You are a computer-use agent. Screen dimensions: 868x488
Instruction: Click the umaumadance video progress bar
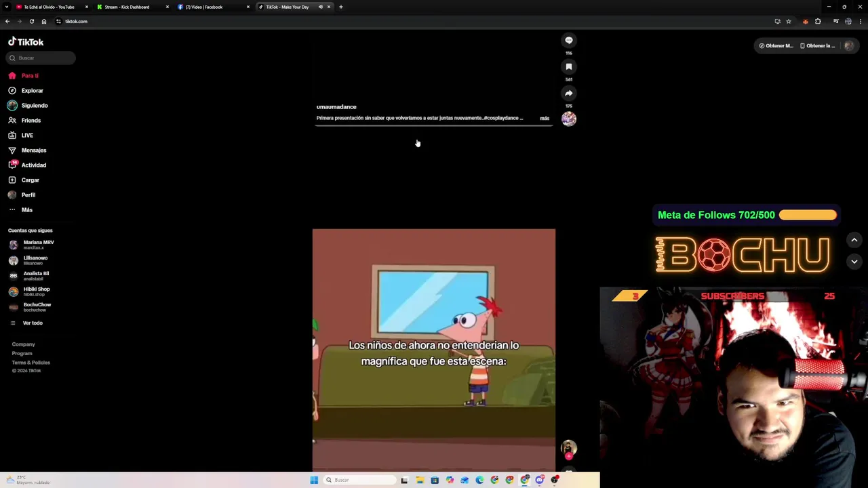pyautogui.click(x=433, y=126)
